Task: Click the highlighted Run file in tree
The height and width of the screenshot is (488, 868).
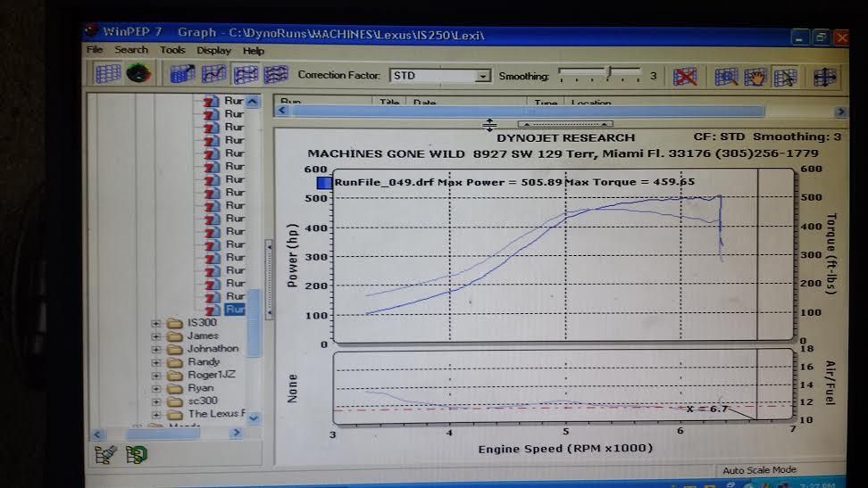Action: click(235, 310)
